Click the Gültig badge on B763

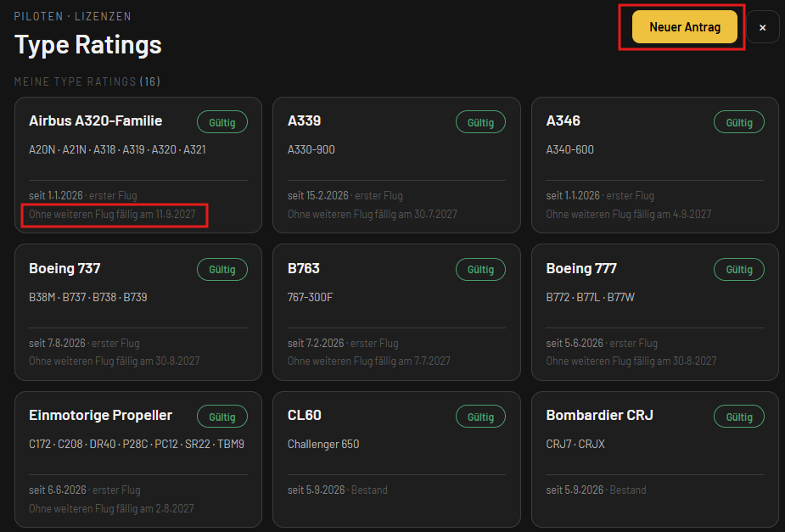tap(480, 269)
